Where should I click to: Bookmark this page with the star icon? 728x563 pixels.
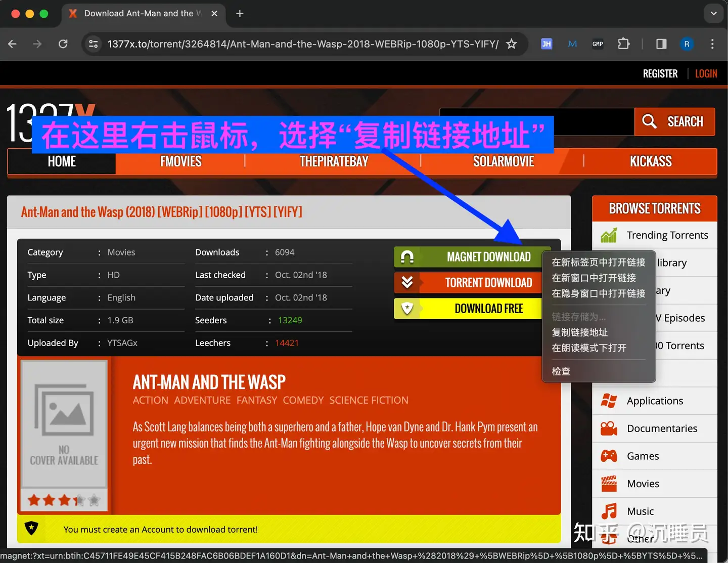click(x=512, y=44)
